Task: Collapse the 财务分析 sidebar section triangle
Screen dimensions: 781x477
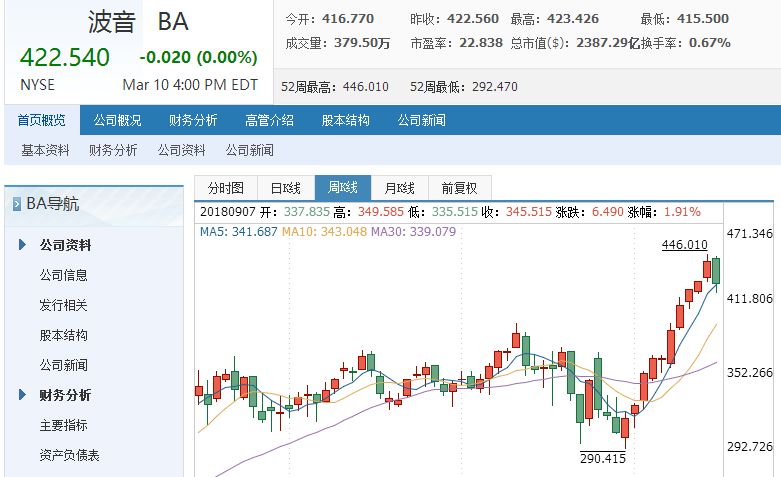Action: tap(22, 395)
